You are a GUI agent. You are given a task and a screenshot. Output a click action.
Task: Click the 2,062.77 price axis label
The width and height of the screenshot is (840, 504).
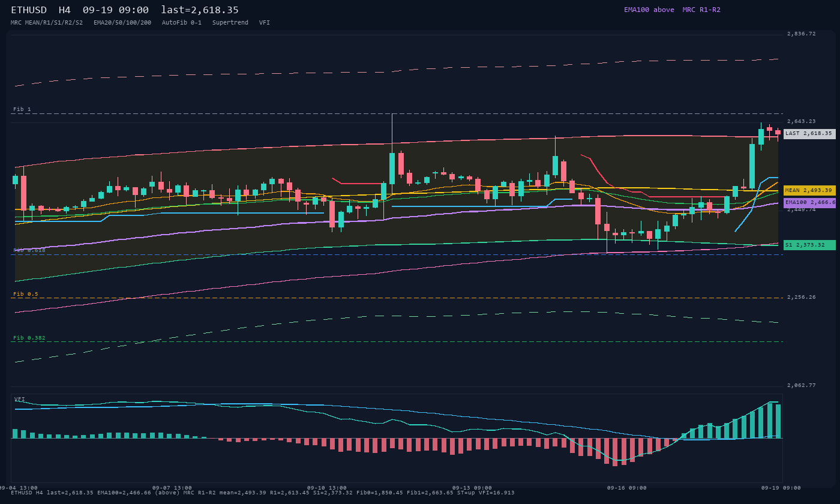coord(802,385)
